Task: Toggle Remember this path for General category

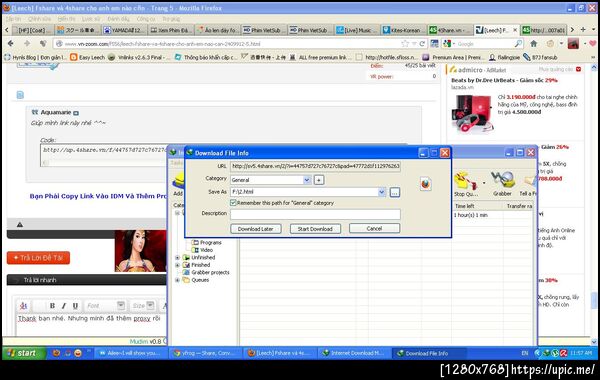Action: (x=233, y=203)
